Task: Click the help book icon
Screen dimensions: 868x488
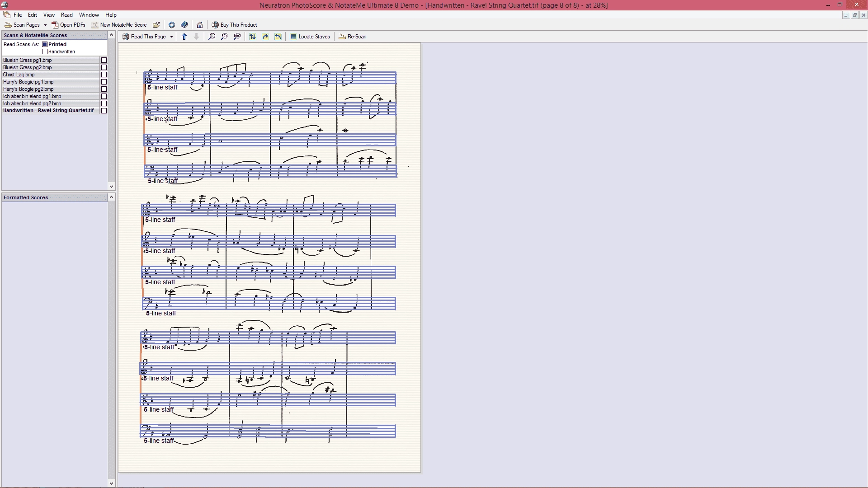Action: point(184,25)
